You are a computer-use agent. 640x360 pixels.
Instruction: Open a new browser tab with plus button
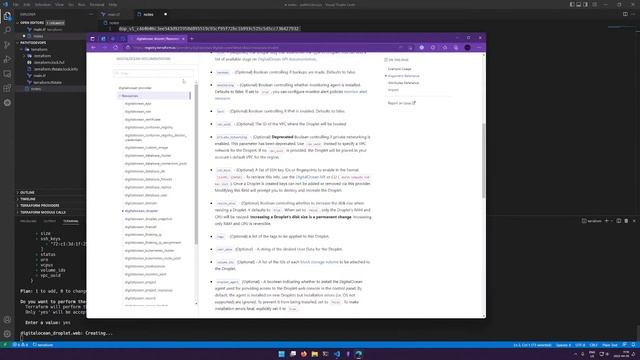point(192,39)
